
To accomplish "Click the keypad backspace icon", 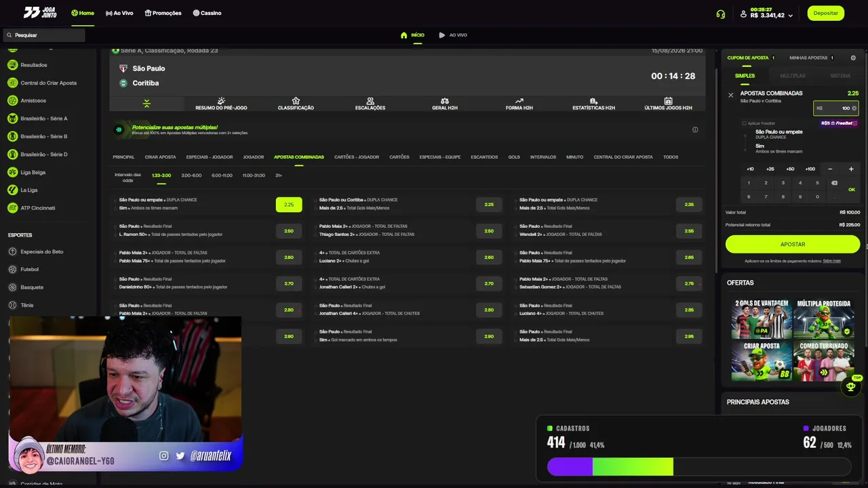I will pos(834,182).
